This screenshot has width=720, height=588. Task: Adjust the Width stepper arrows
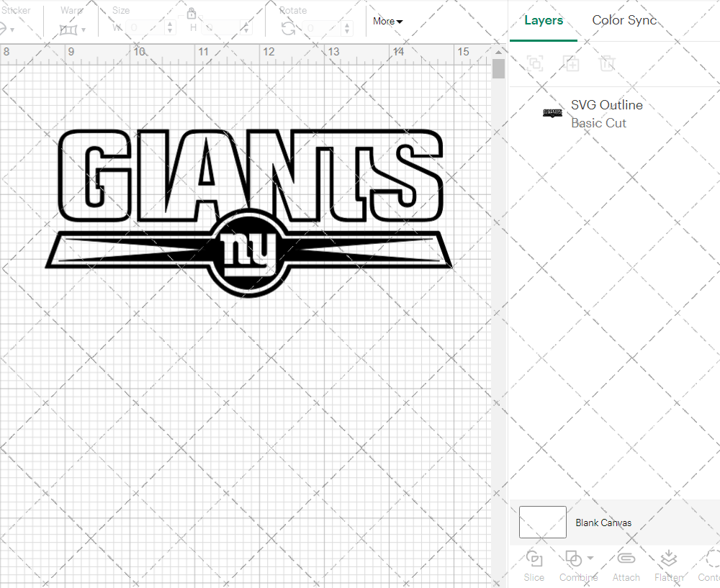click(x=170, y=28)
